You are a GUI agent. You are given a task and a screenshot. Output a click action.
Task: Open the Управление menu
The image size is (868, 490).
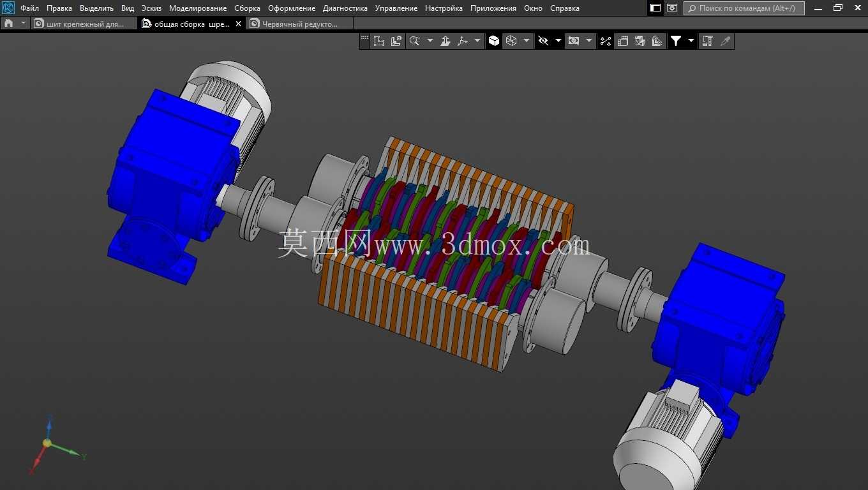pyautogui.click(x=396, y=8)
